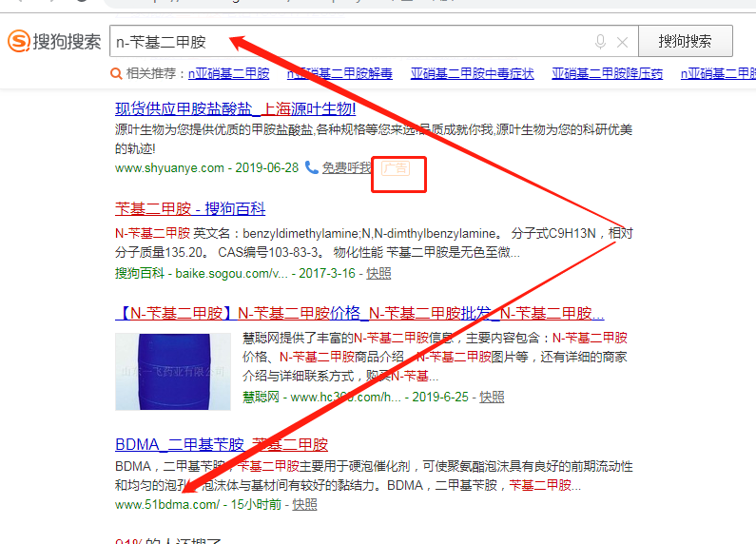View 快照 for the 搜狗百科 result
Viewport: 756px width, 544px height.
378,274
